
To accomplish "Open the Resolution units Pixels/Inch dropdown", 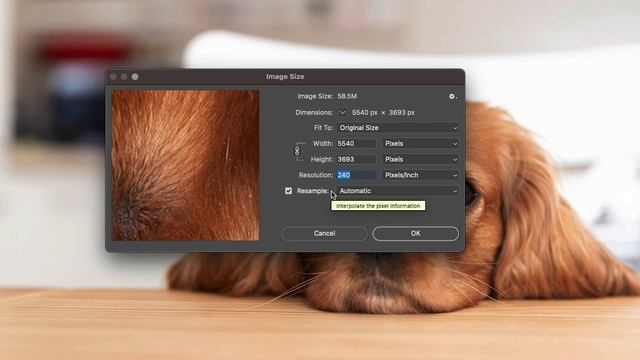I will [x=420, y=175].
